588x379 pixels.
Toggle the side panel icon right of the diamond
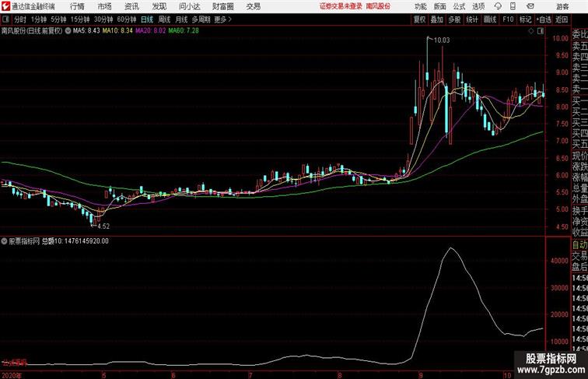point(541,31)
